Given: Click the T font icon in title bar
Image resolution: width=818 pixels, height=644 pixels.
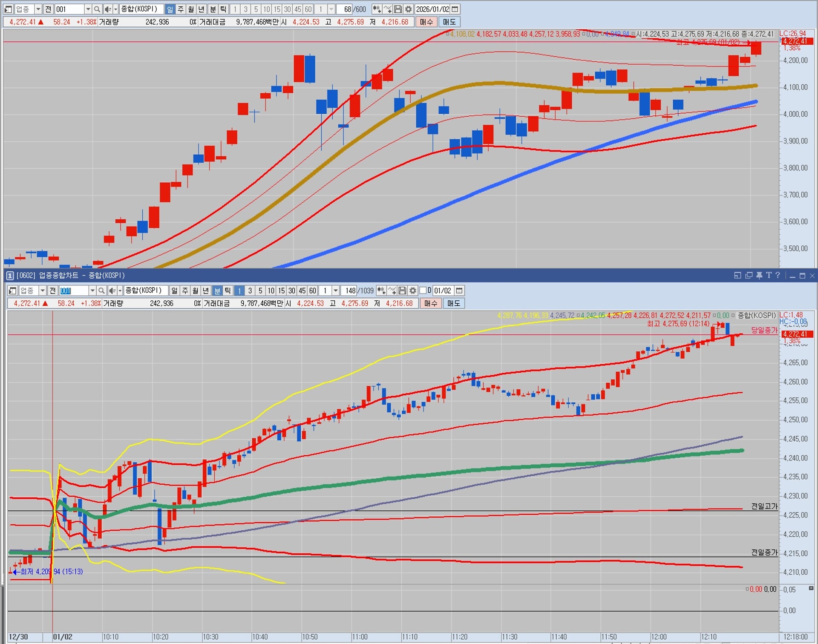Looking at the screenshot, I should (x=769, y=276).
